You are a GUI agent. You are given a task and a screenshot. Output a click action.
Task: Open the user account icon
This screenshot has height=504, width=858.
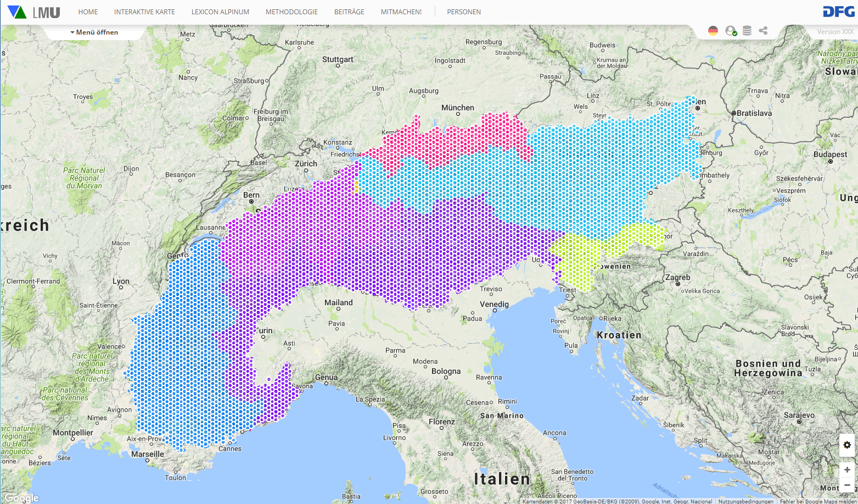(x=730, y=31)
